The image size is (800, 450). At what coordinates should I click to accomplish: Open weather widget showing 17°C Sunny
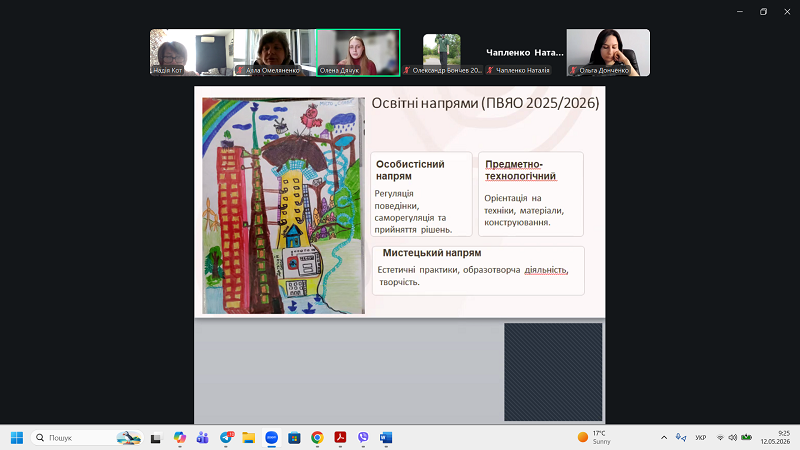(x=594, y=438)
